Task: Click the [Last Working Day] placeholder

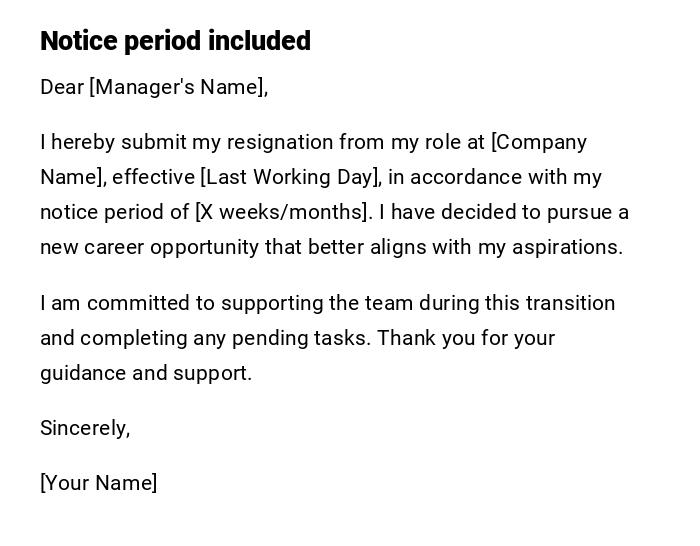Action: (x=291, y=177)
